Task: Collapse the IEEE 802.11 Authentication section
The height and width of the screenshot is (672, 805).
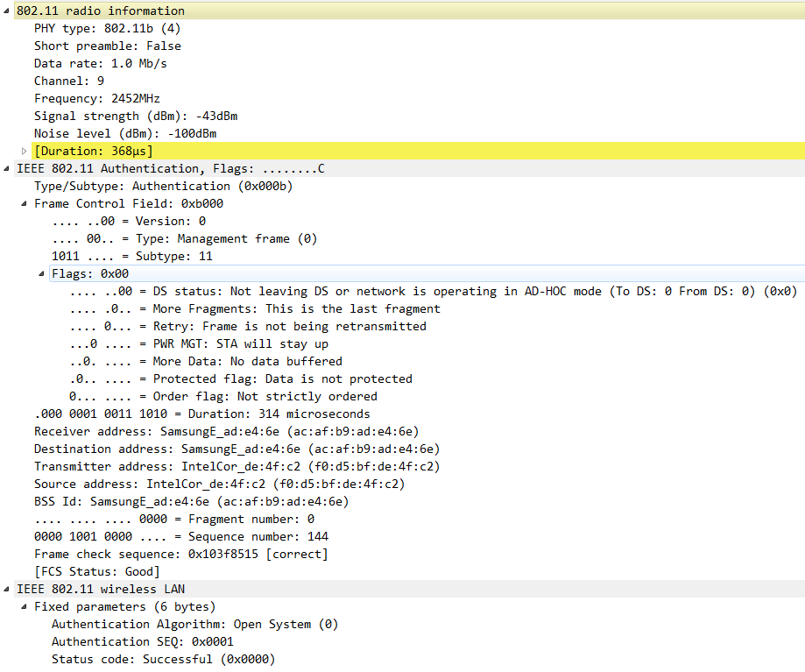Action: 7,169
